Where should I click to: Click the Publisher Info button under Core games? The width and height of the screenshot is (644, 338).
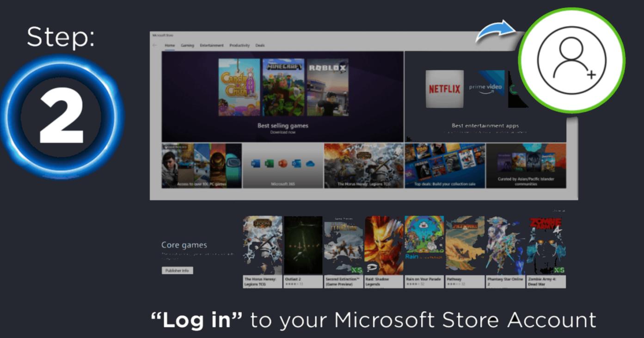(x=178, y=270)
